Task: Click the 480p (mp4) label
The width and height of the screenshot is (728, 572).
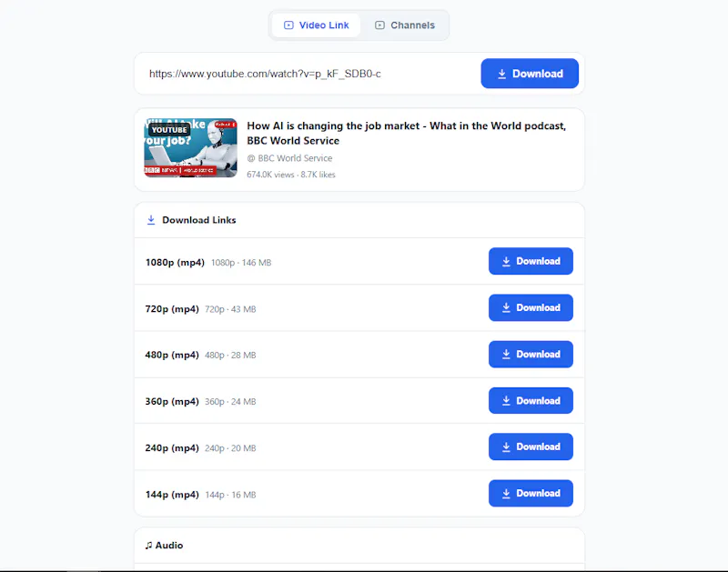Action: point(172,355)
